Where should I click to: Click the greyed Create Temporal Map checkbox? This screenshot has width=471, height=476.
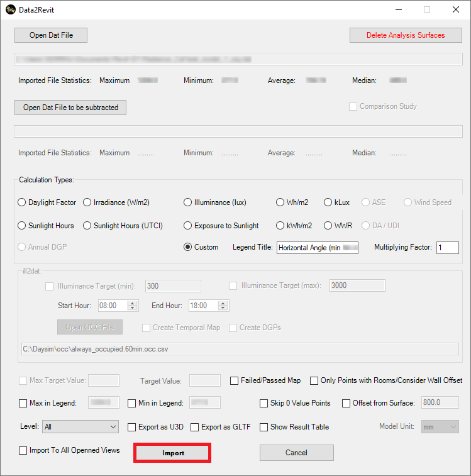pyautogui.click(x=146, y=328)
